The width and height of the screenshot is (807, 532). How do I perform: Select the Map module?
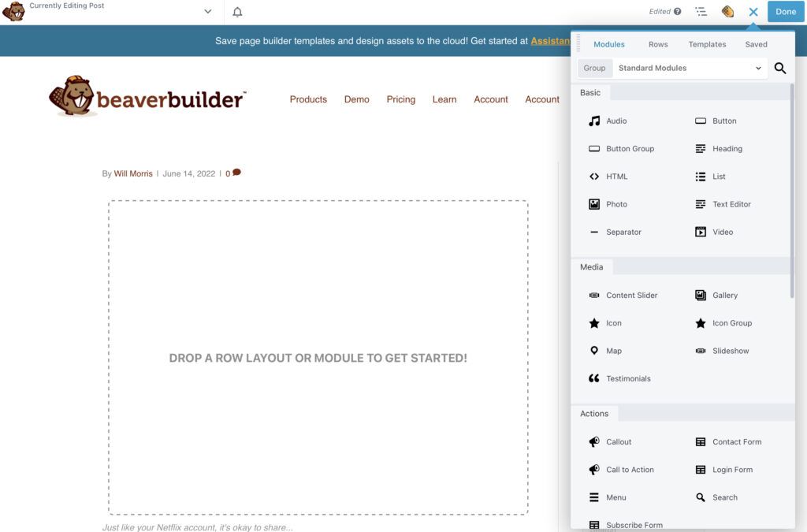615,350
